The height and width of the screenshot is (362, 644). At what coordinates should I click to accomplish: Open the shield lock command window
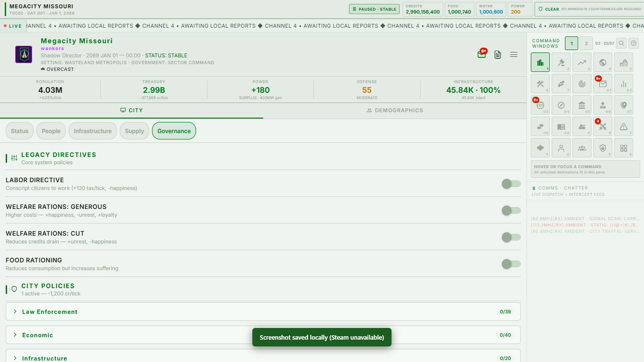[602, 148]
